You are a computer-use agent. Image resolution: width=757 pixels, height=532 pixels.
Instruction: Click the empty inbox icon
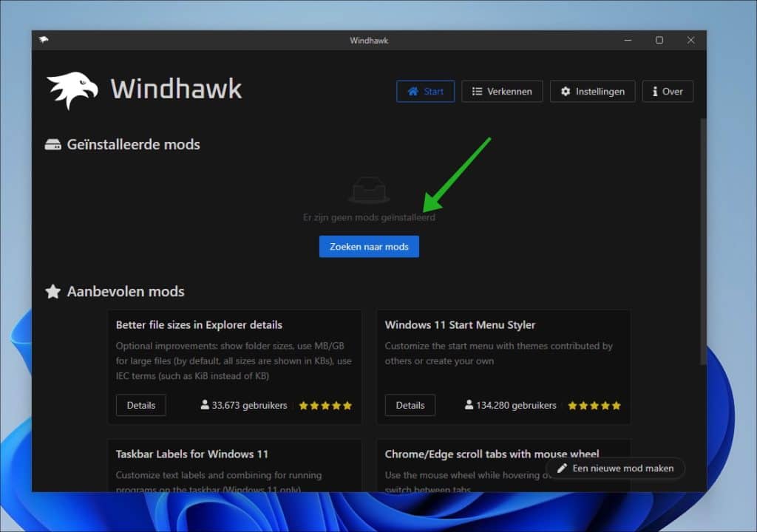click(x=369, y=190)
